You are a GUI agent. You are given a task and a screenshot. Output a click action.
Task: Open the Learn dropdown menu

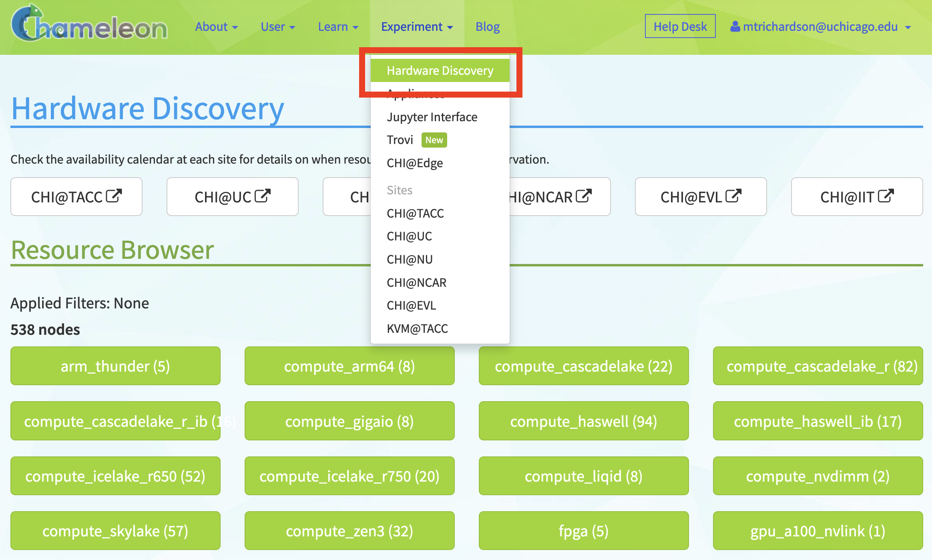point(338,27)
